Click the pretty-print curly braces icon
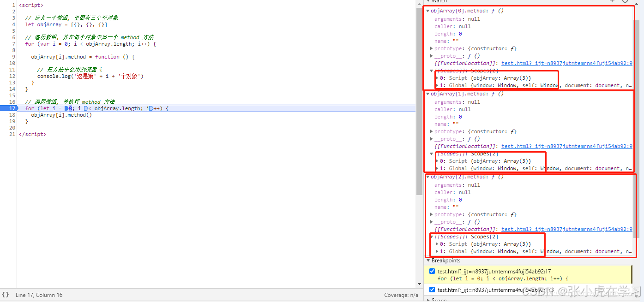This screenshot has height=302, width=644. point(5,295)
